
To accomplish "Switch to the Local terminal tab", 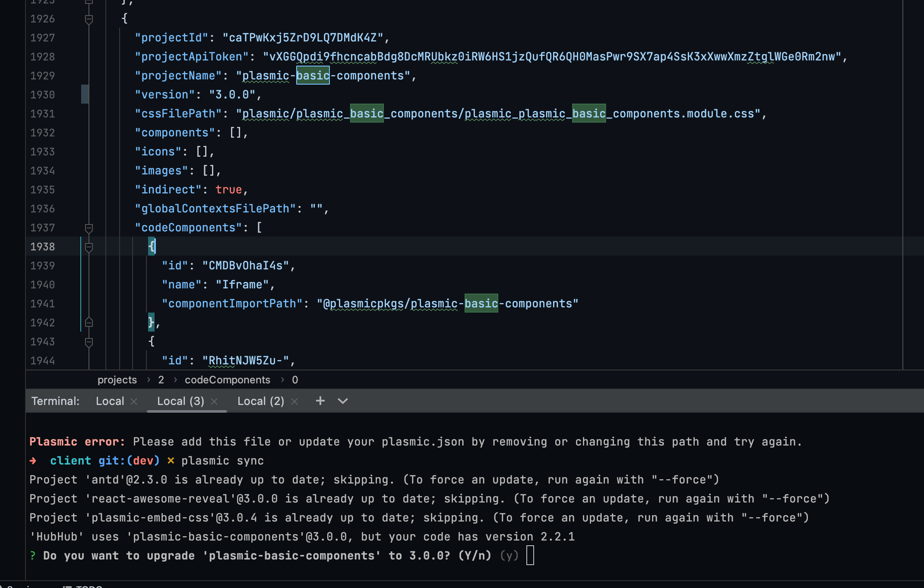I will (x=110, y=401).
